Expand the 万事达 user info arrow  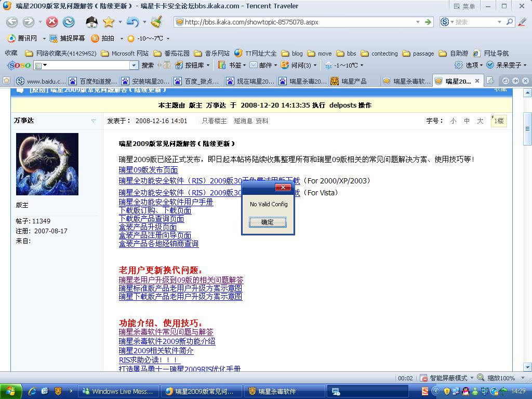(94, 121)
